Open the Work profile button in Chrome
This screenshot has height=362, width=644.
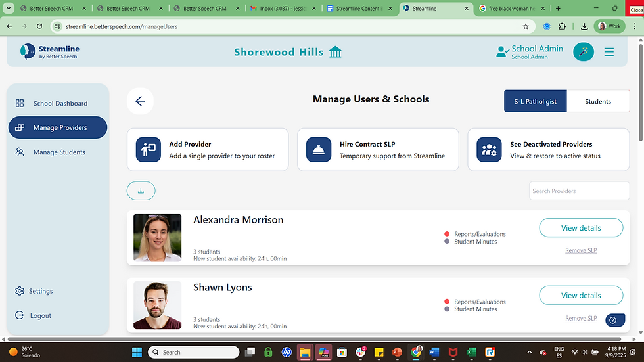pos(610,26)
